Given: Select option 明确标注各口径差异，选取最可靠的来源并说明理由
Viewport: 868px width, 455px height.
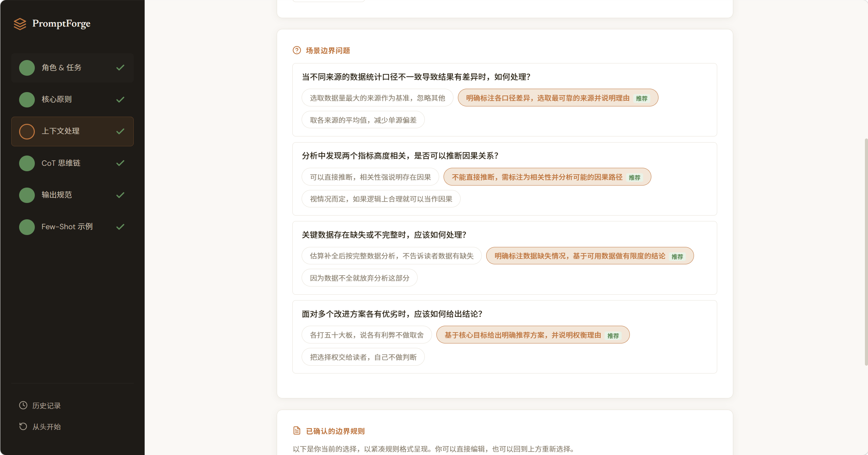Looking at the screenshot, I should [558, 98].
